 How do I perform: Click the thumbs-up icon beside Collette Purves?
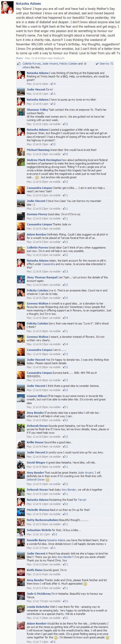pos(19,64)
